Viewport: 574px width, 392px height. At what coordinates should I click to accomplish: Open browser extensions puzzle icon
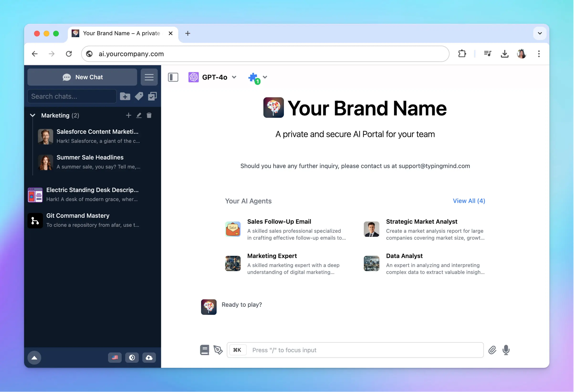(462, 54)
